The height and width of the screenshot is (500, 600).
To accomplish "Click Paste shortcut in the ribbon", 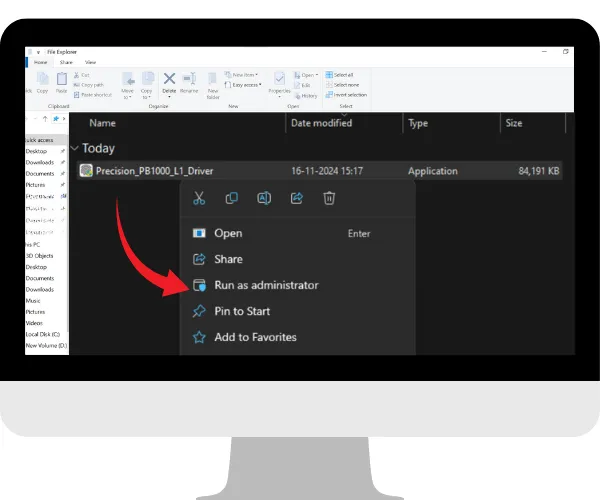I will tap(93, 95).
